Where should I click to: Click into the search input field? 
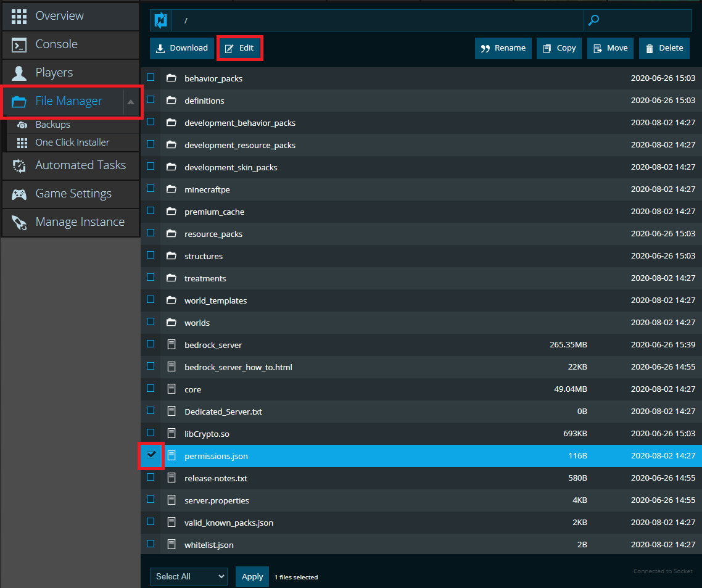(645, 20)
